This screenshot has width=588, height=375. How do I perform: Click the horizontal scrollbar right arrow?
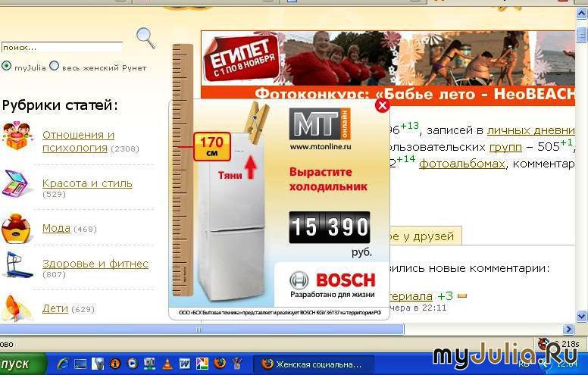568,329
